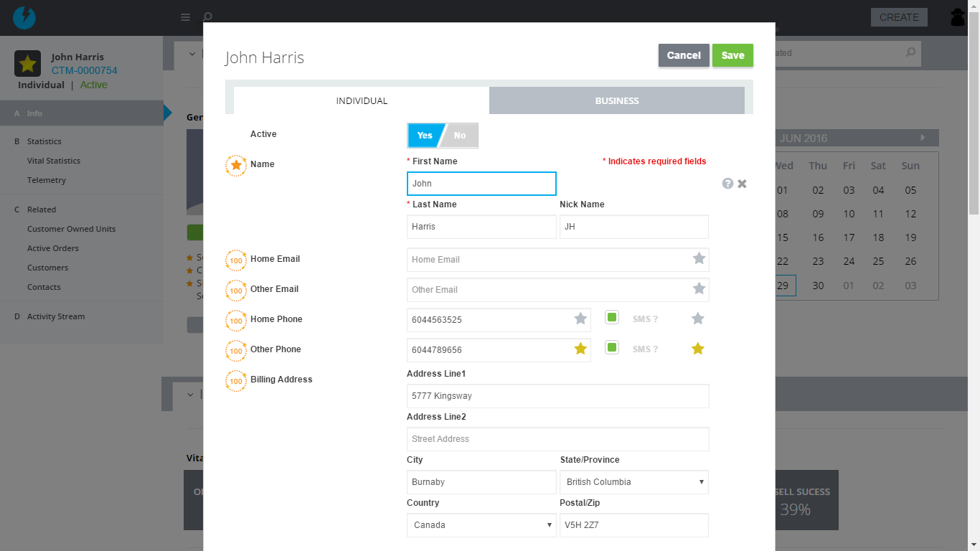
Task: Open search using the magnifier icon
Action: click(x=206, y=17)
